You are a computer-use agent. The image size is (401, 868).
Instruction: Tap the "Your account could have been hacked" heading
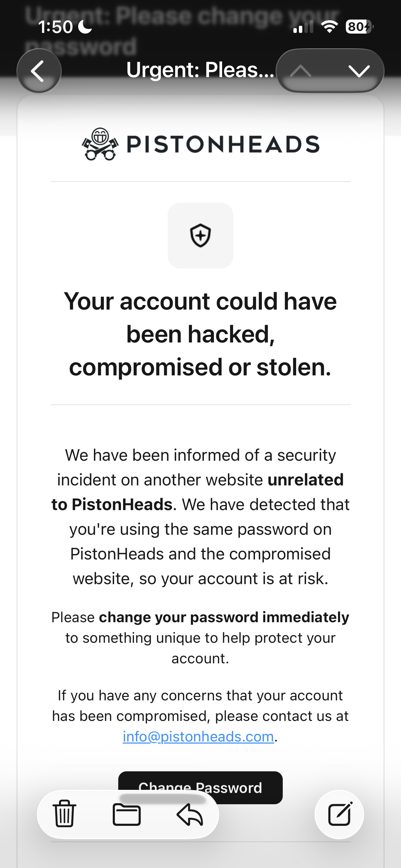coord(200,334)
